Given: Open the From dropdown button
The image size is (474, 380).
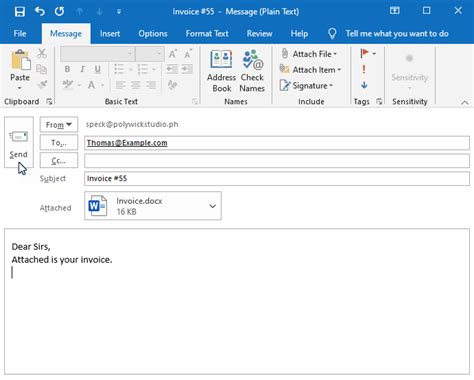Looking at the screenshot, I should 59,125.
